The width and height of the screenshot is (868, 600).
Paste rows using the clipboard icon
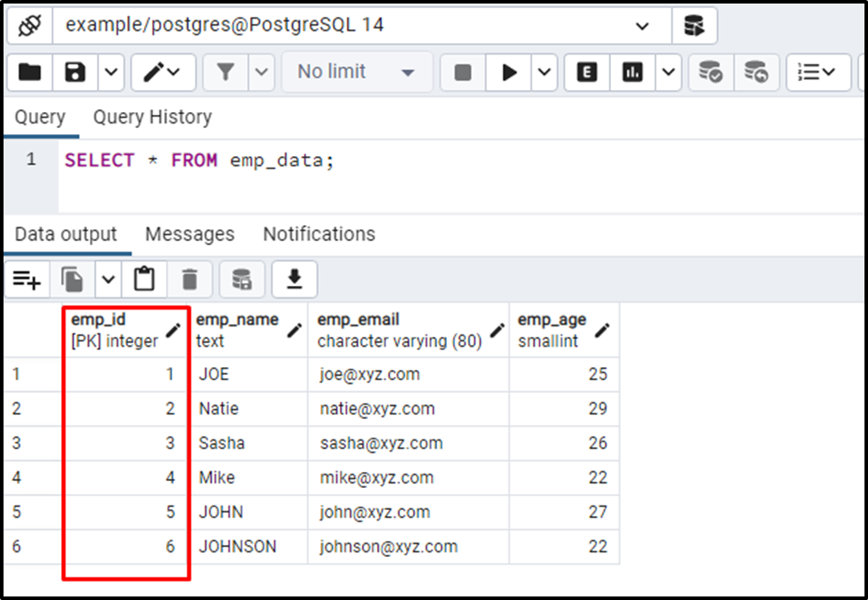[144, 279]
